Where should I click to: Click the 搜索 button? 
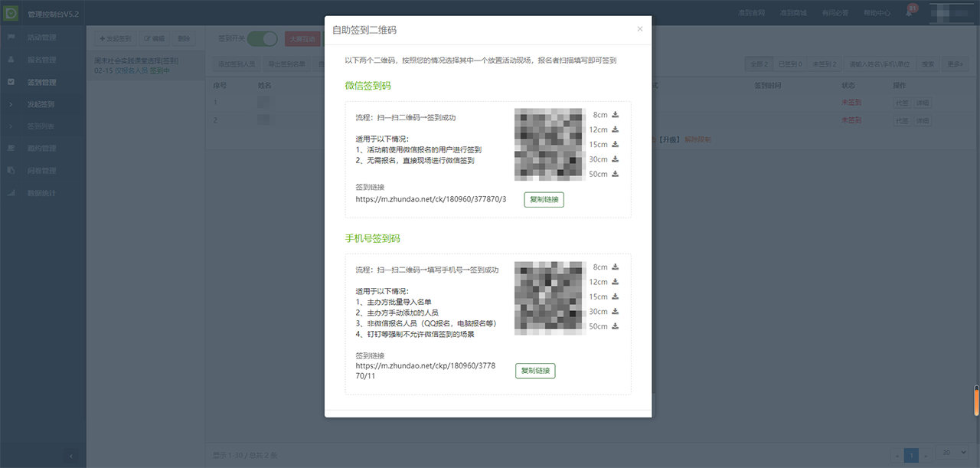tap(928, 64)
